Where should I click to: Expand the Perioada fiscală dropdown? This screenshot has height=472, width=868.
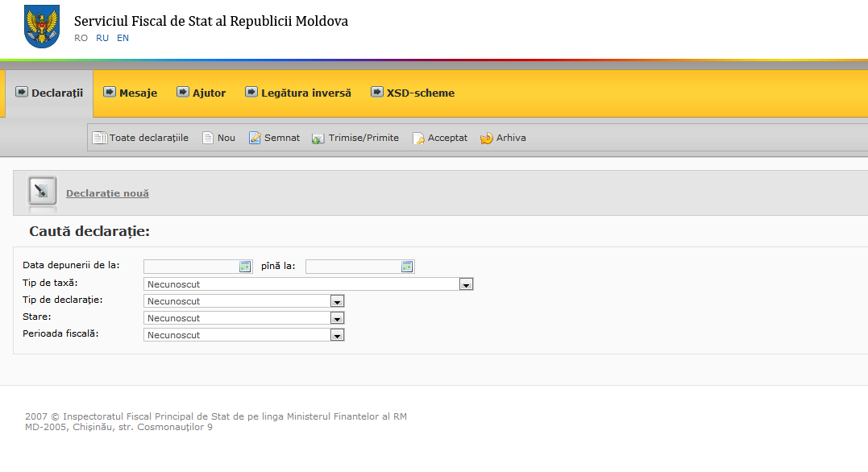pyautogui.click(x=338, y=335)
